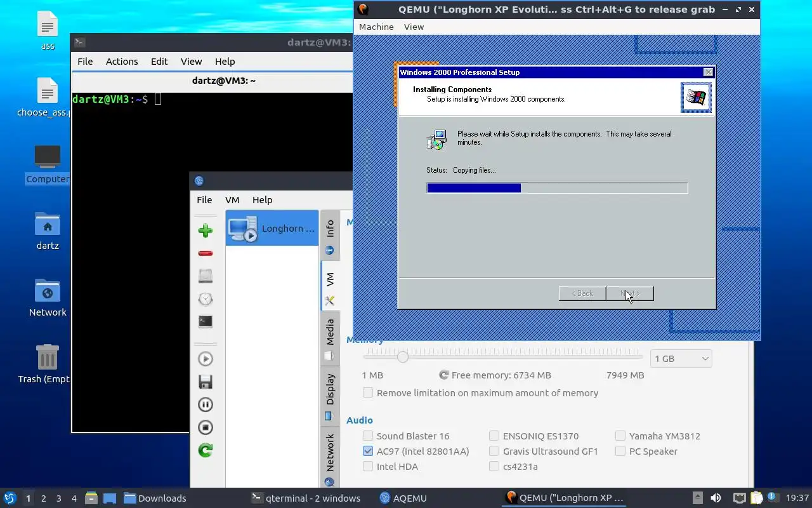This screenshot has width=812, height=508.
Task: Select the Network desktop icon
Action: point(48,297)
